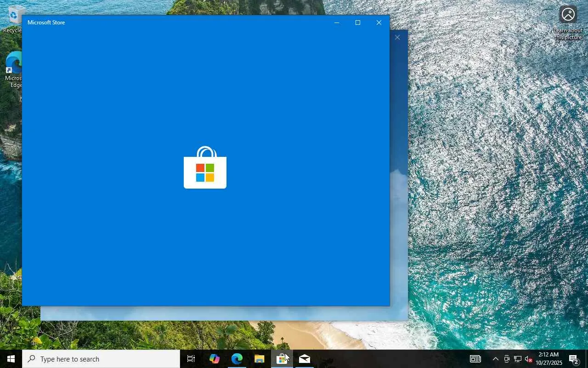The width and height of the screenshot is (588, 368).
Task: Open News and interests in the taskbar
Action: coord(475,359)
